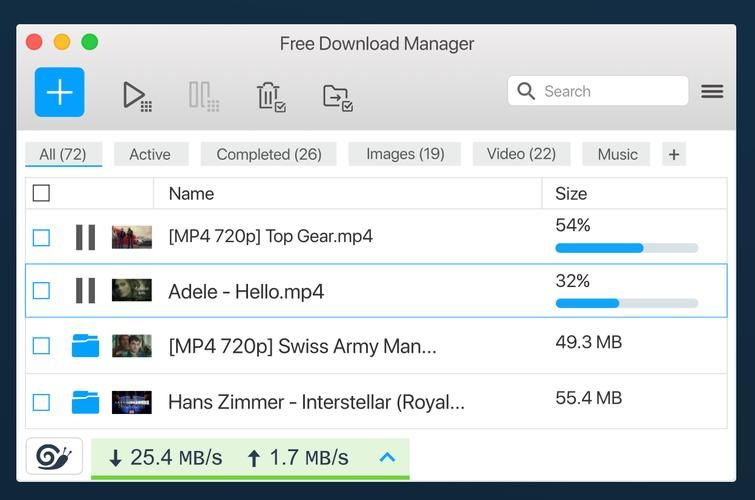Select the "Adele - Hello.mp4" file name

246,291
